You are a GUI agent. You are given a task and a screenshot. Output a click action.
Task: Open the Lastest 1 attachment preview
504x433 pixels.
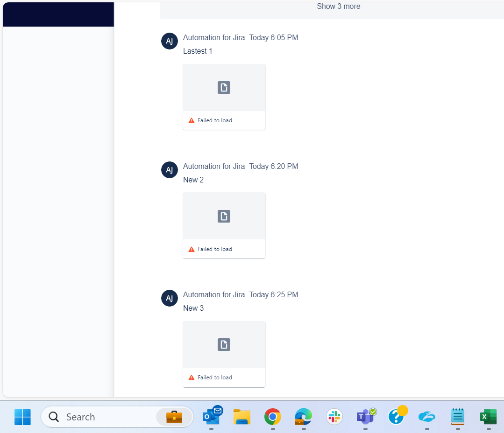click(x=224, y=97)
